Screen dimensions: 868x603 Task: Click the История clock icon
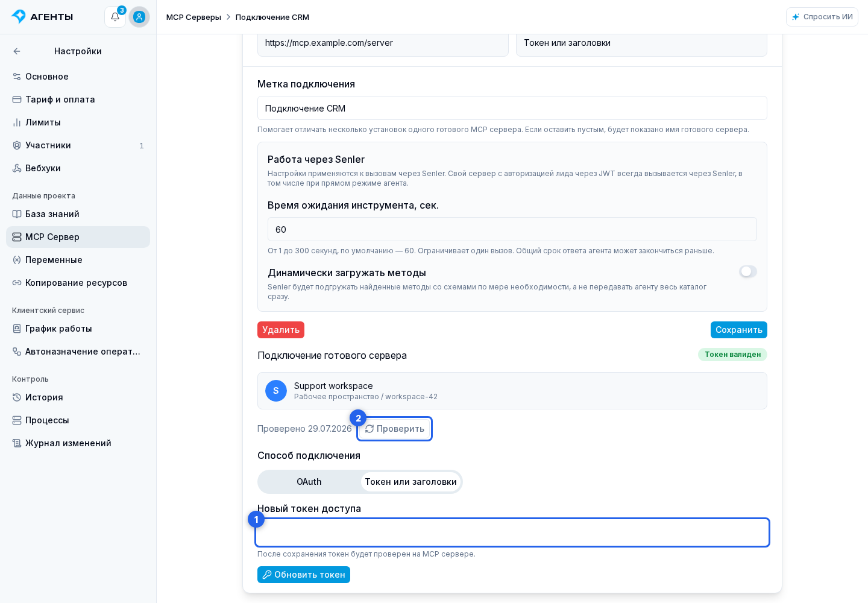pos(17,397)
